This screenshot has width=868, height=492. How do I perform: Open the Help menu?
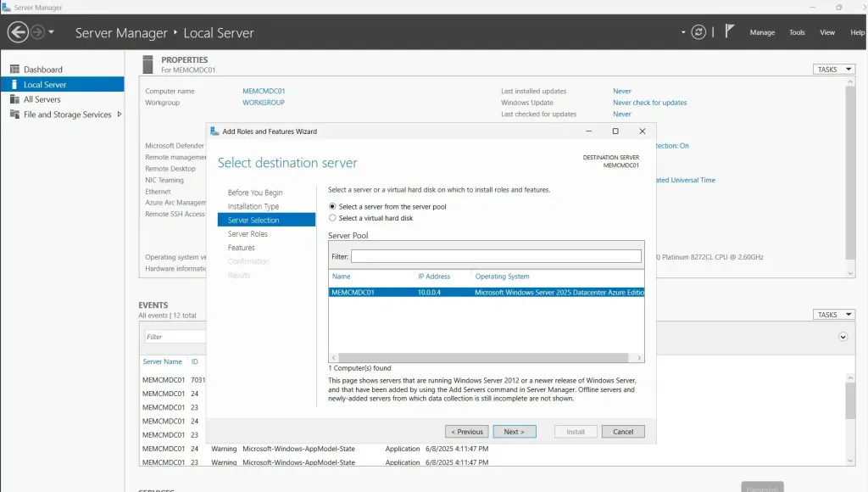point(858,33)
